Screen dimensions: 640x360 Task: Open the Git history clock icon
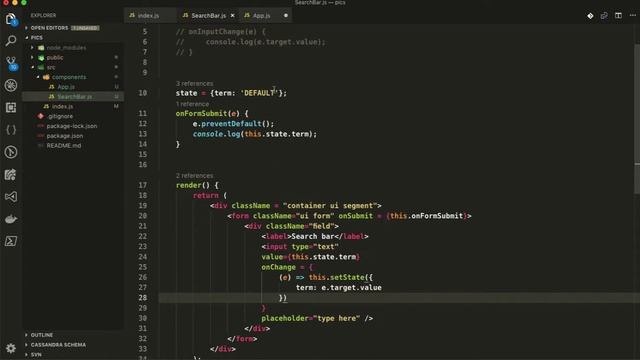11,152
